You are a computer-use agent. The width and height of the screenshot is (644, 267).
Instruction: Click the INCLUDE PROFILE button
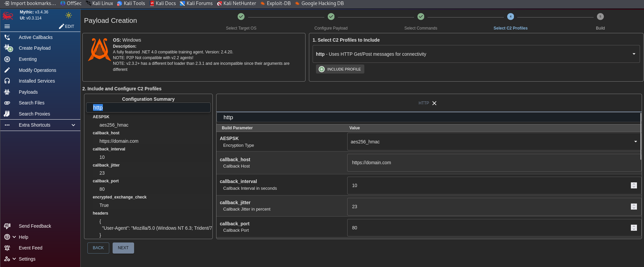point(340,69)
